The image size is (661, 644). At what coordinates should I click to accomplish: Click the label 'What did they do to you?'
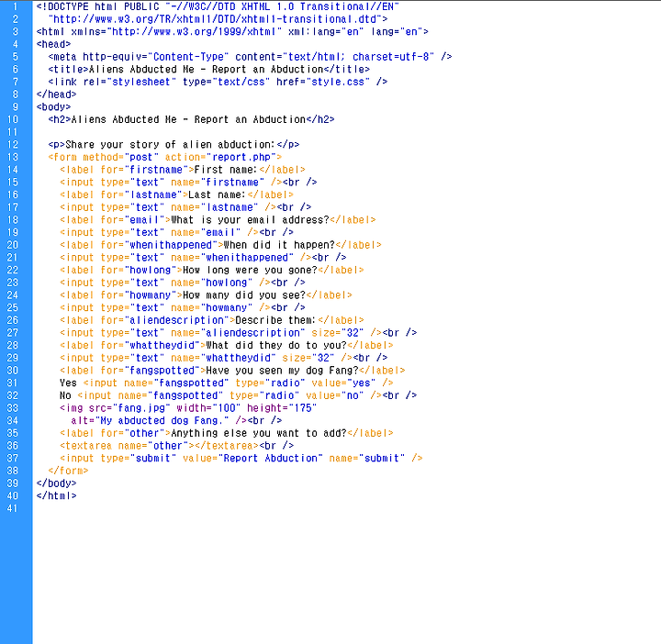coord(227,345)
